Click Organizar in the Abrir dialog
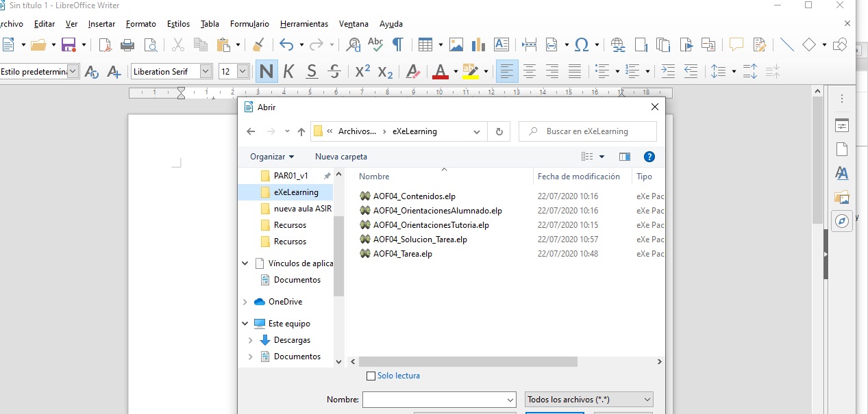 272,157
